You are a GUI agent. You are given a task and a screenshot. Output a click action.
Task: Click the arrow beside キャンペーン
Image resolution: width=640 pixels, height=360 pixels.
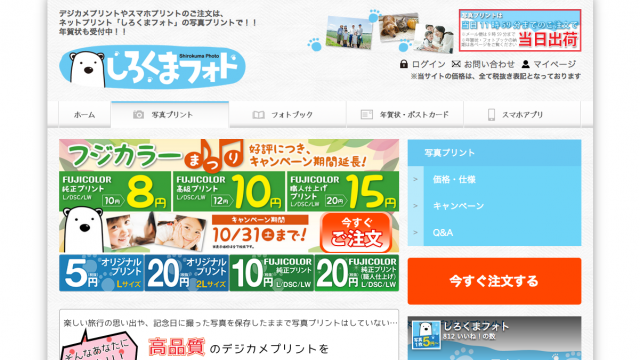pos(416,206)
